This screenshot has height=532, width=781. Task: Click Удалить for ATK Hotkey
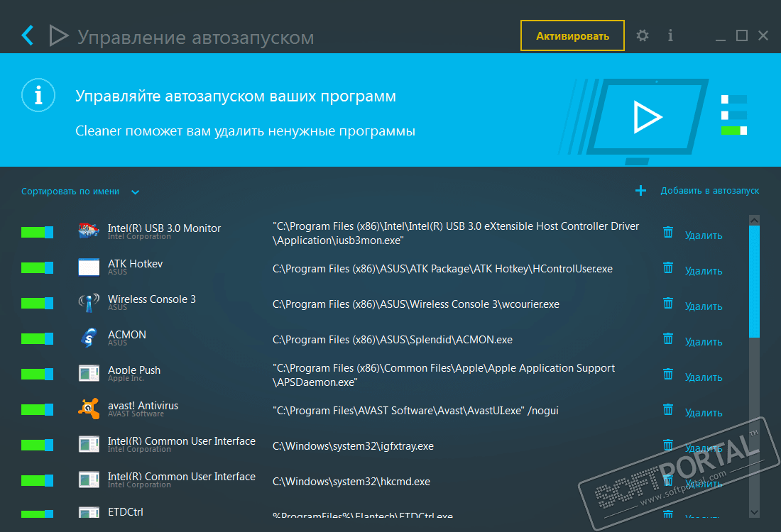tap(704, 271)
